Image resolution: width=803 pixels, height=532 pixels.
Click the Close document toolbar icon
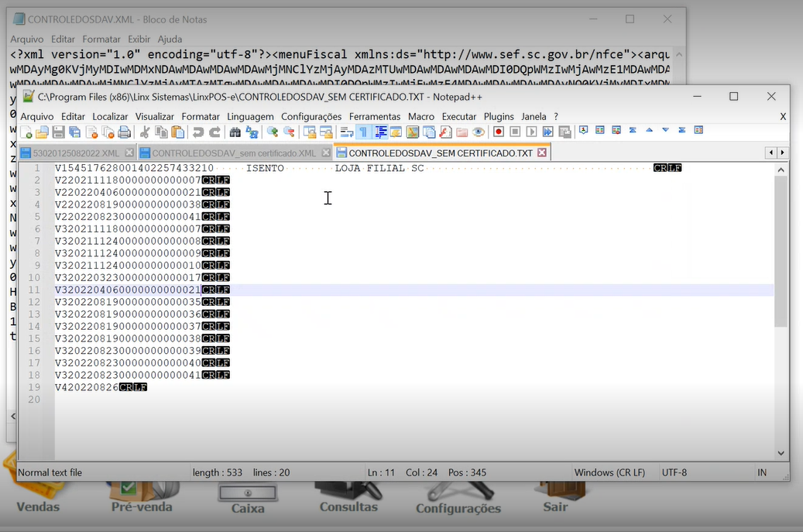pos(91,132)
